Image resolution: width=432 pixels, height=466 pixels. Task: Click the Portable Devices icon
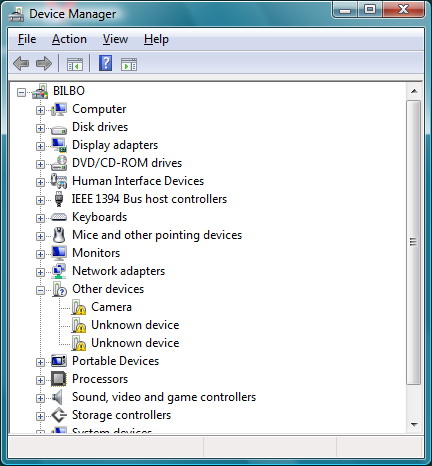(59, 361)
